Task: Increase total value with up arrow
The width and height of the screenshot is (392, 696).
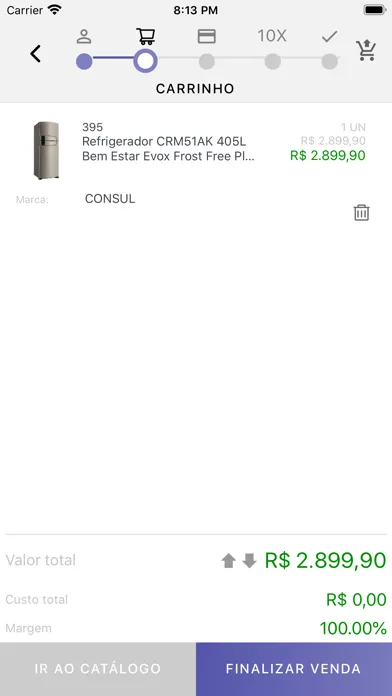Action: click(228, 561)
